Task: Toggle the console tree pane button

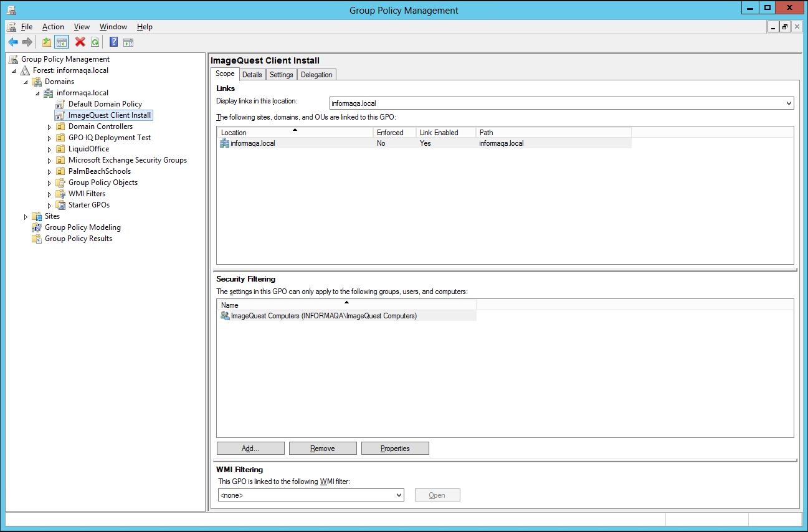Action: coord(61,42)
